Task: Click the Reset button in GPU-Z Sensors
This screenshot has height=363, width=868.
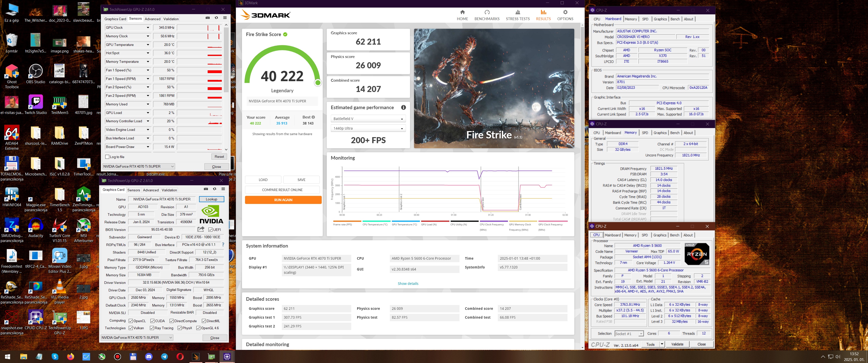Action: click(219, 157)
